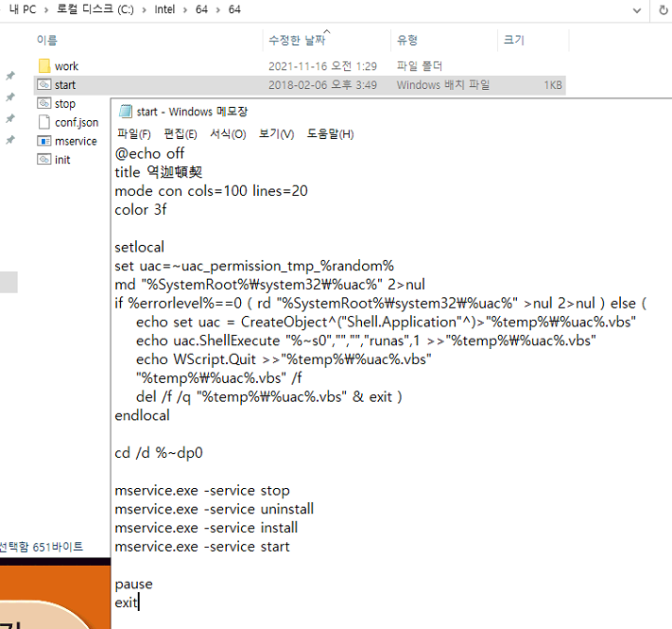
Task: Refresh the Explorer folder view
Action: coord(663,9)
